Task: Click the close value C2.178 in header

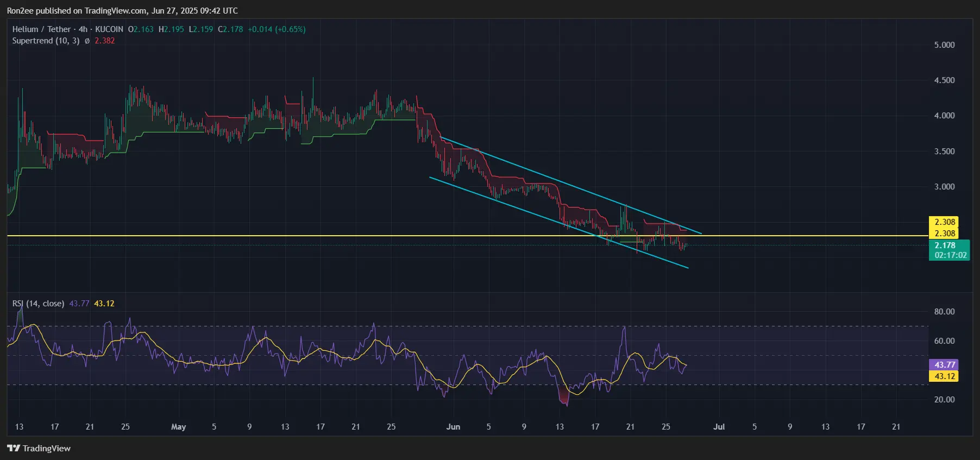Action: point(230,29)
